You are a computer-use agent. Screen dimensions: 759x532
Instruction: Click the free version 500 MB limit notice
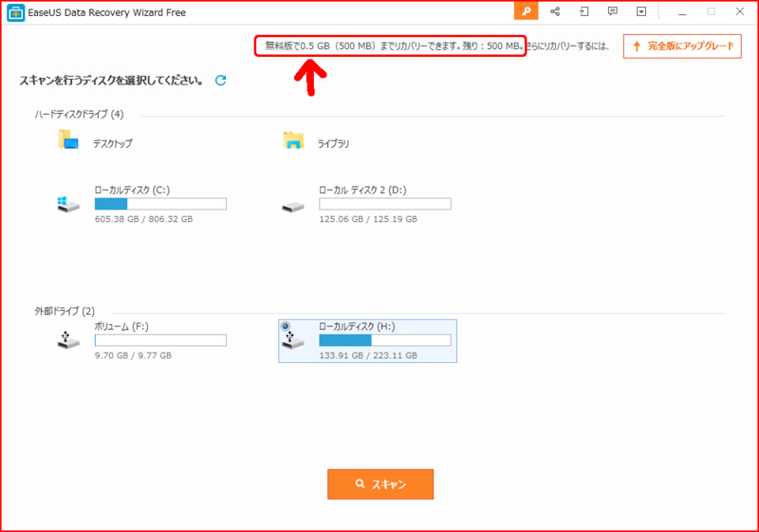tap(394, 46)
